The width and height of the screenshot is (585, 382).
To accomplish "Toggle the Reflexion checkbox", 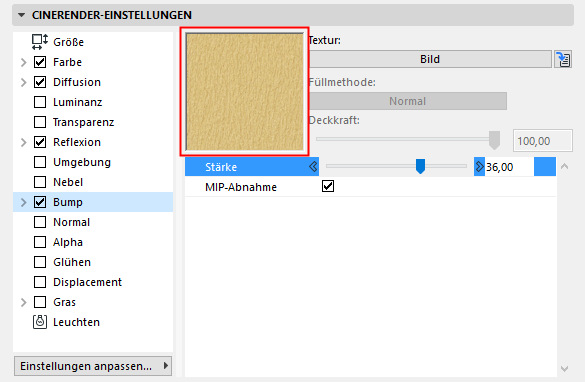I will (40, 142).
